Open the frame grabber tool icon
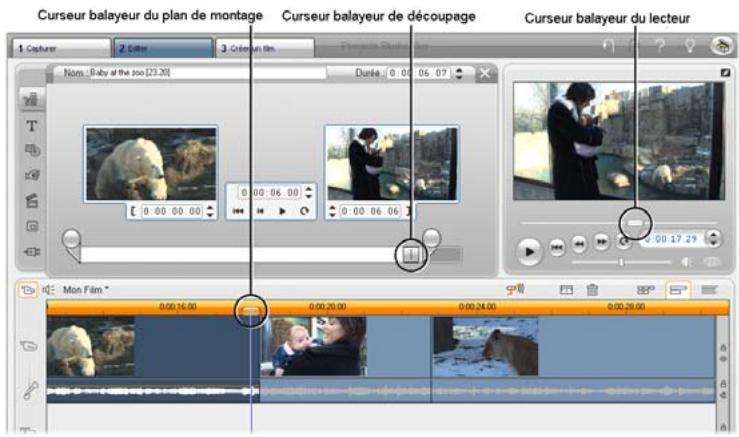The width and height of the screenshot is (739, 437). point(32,175)
